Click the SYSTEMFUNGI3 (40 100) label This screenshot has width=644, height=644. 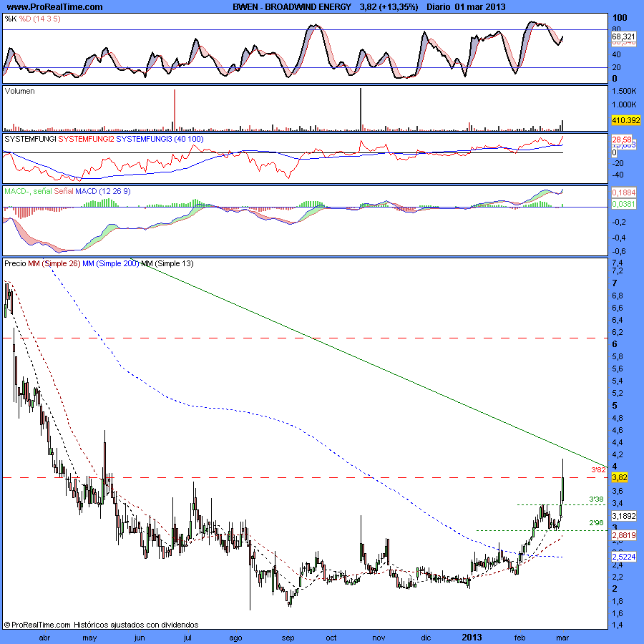(x=160, y=139)
